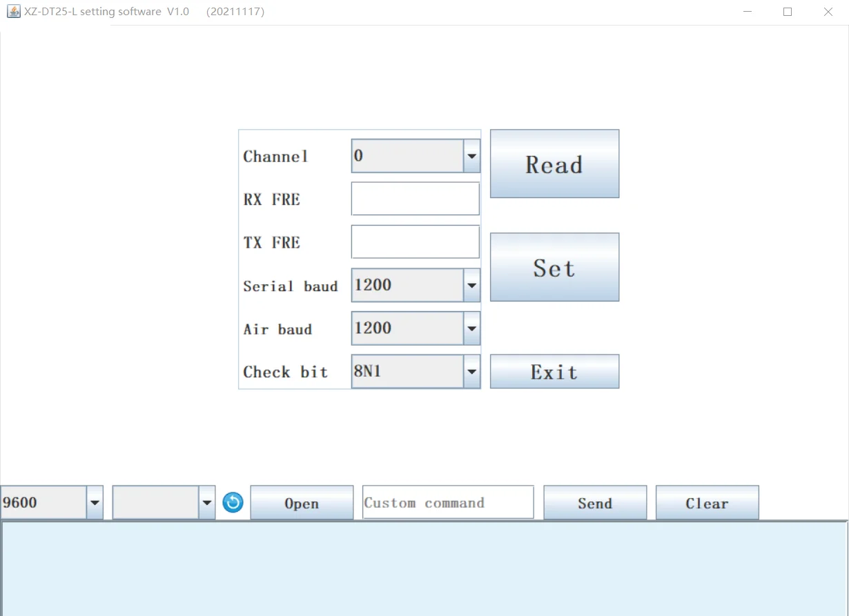This screenshot has width=849, height=616.
Task: Click the Check bit label
Action: click(x=285, y=372)
